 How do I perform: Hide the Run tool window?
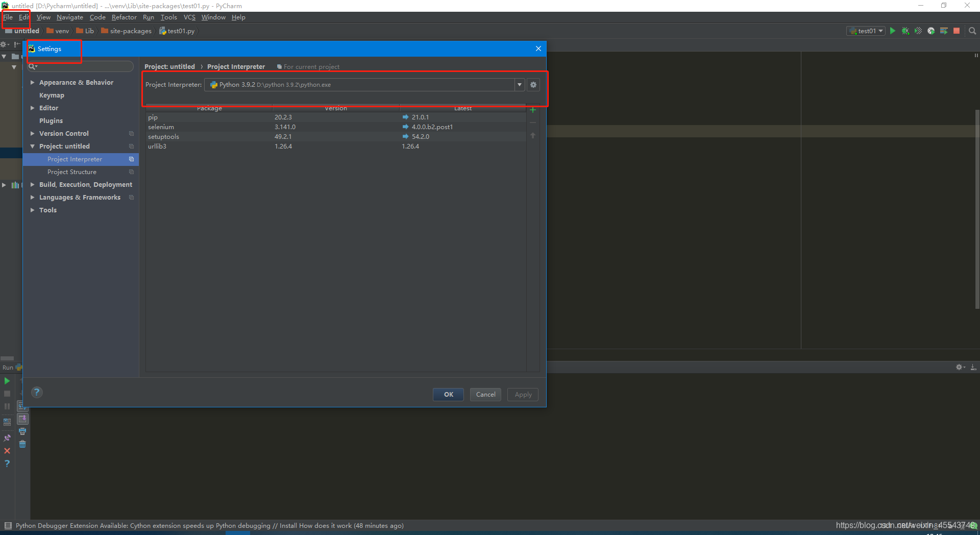pyautogui.click(x=973, y=367)
